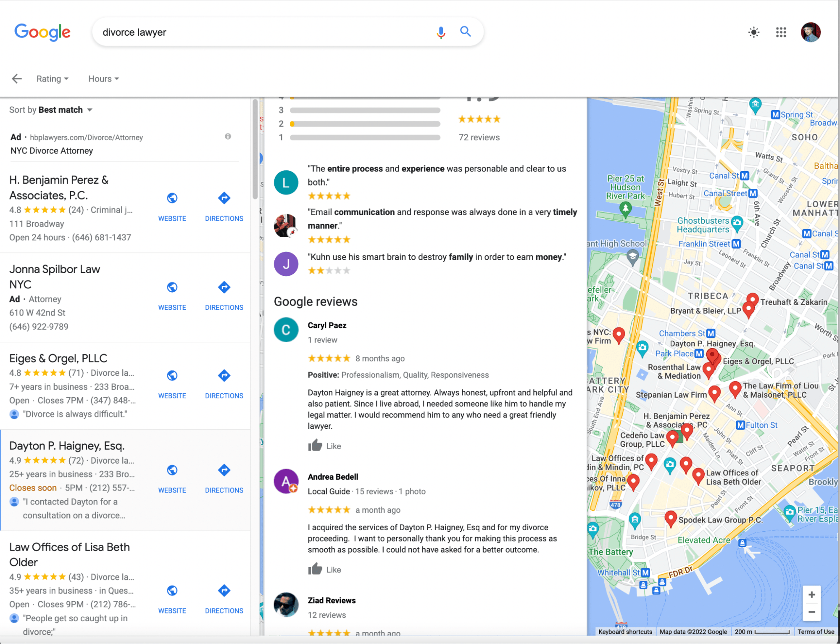Open H. Benjamin Perez website globe icon
Screen dimensions: 840x644
[172, 198]
